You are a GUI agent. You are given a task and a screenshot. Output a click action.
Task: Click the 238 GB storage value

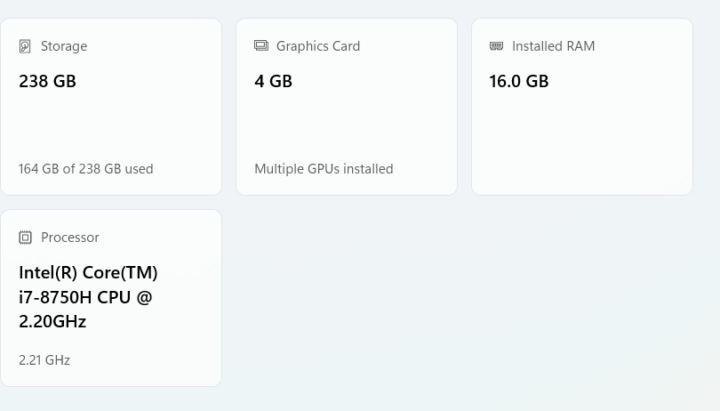pos(47,82)
